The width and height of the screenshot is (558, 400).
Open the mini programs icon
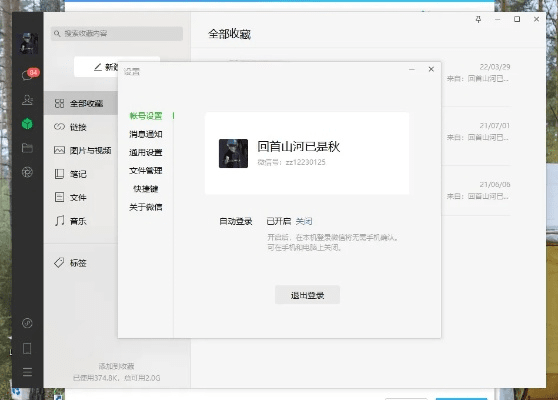[27, 323]
